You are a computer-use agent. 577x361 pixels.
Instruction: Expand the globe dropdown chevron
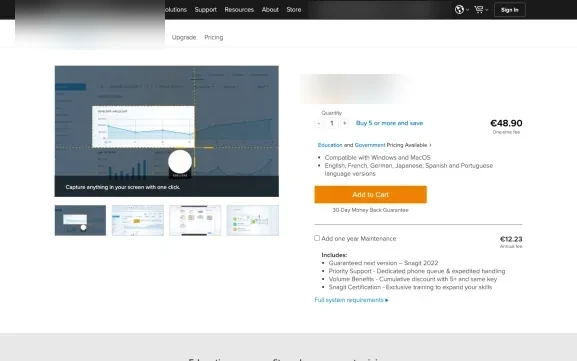467,10
